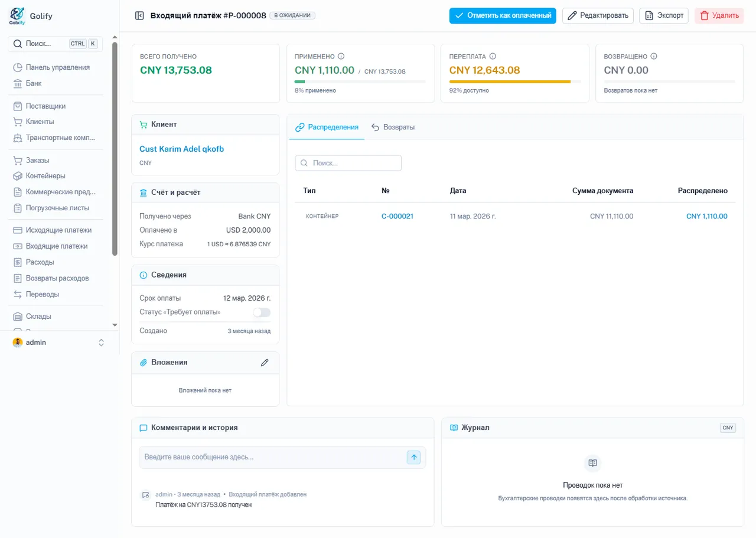Click the Исходящие платежи icon in sidebar
756x538 pixels.
click(18, 230)
